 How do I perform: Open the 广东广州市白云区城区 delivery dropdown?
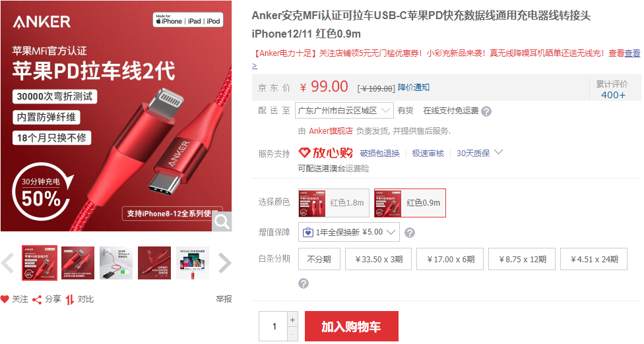pos(344,111)
